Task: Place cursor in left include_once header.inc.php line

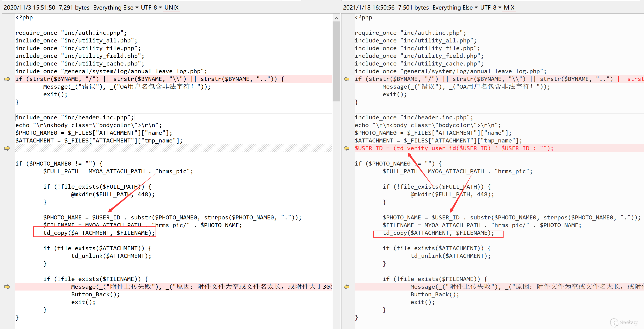Action: 75,117
